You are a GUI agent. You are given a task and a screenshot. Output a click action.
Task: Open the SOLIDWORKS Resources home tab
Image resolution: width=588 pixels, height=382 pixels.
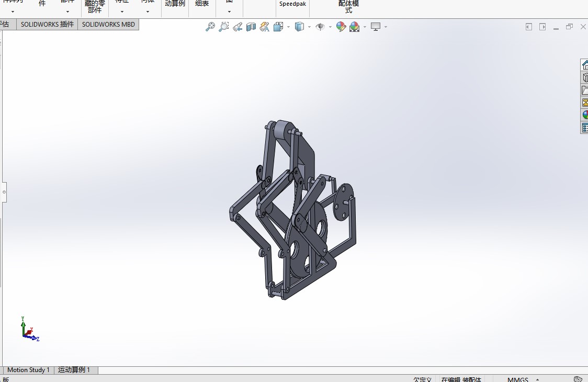coord(585,65)
